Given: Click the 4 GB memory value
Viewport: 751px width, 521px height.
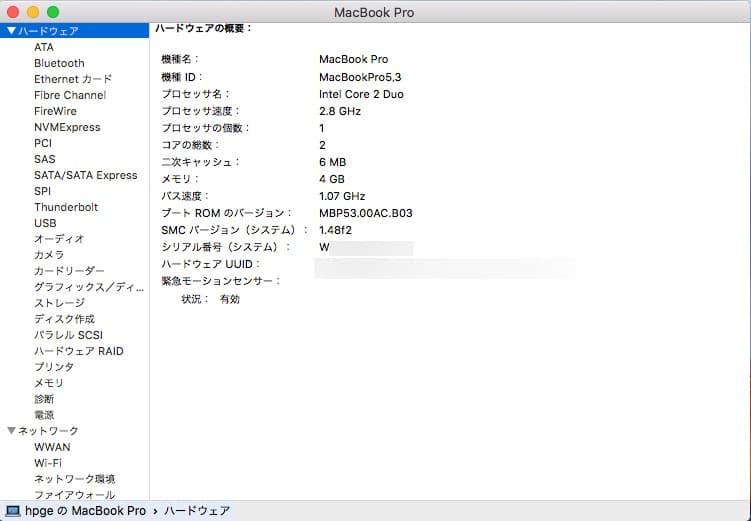Looking at the screenshot, I should coord(332,179).
